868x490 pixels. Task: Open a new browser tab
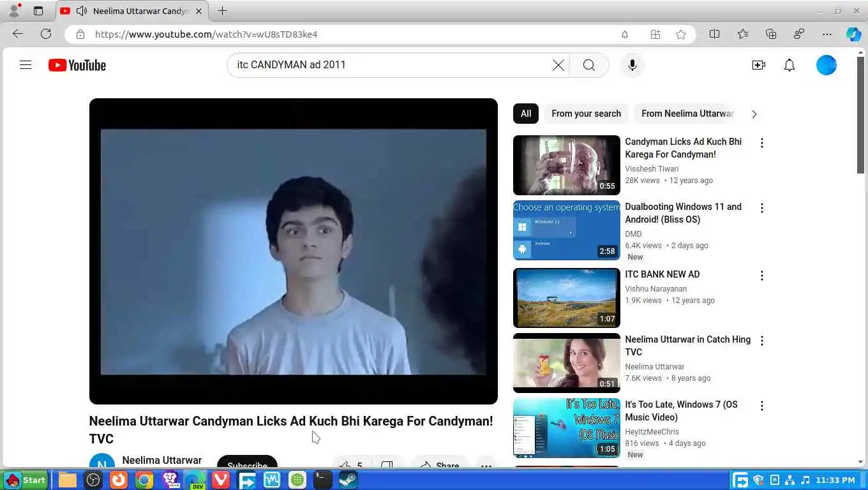tap(222, 11)
